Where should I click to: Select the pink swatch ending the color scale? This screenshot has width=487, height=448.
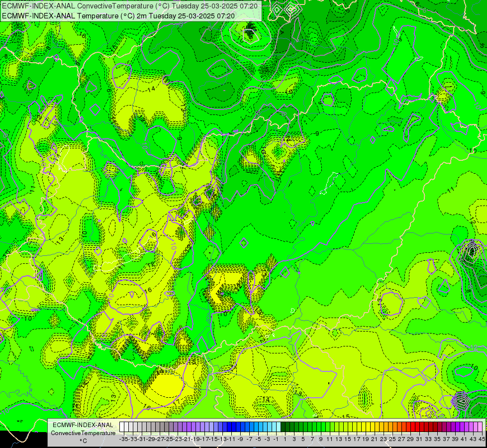480,427
